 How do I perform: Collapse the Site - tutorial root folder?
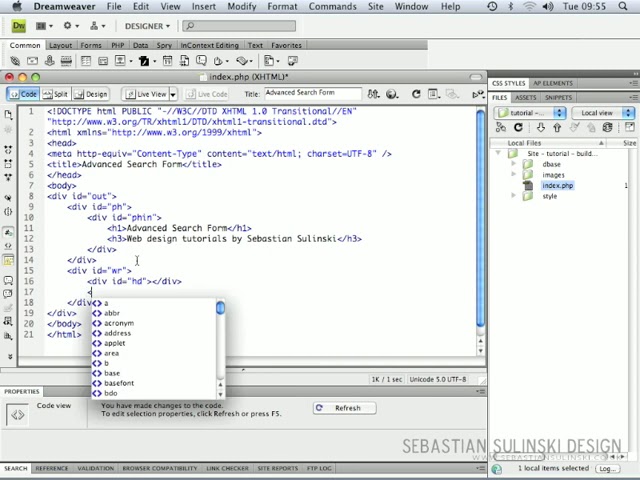click(x=498, y=153)
